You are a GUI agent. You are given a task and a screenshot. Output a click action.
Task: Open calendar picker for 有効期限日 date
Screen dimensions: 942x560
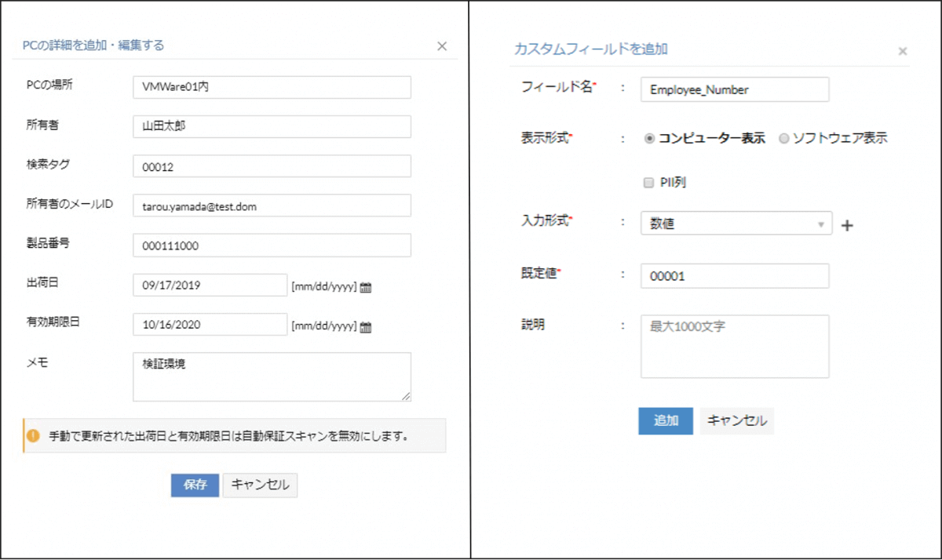point(366,327)
